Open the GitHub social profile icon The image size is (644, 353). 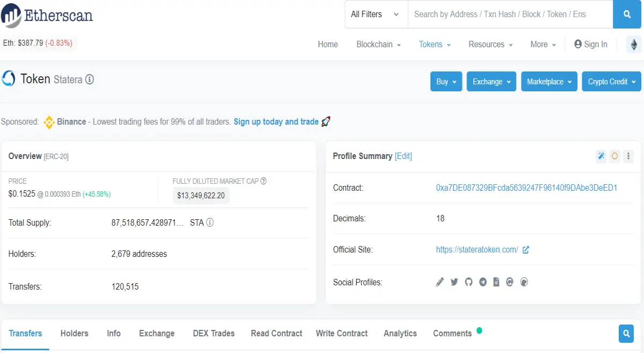[469, 282]
